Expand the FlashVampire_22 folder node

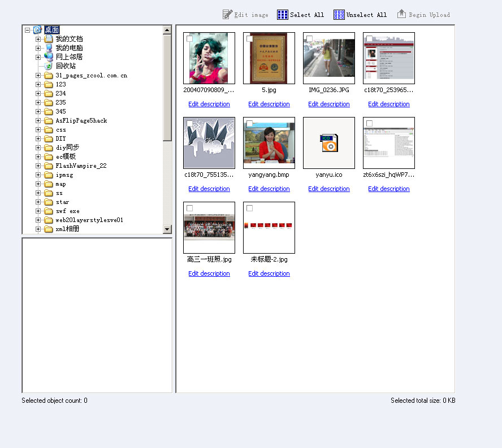38,166
